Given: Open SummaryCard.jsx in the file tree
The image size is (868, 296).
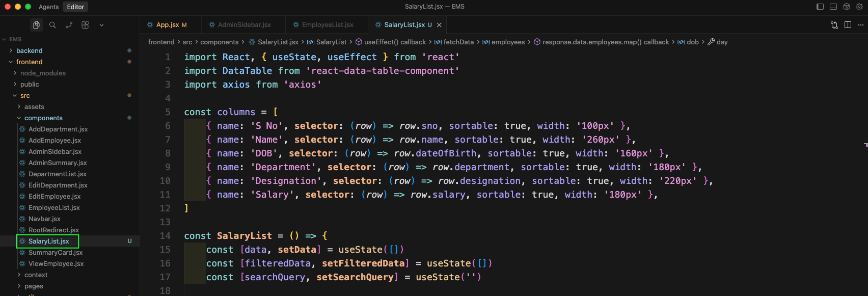Looking at the screenshot, I should (56, 252).
